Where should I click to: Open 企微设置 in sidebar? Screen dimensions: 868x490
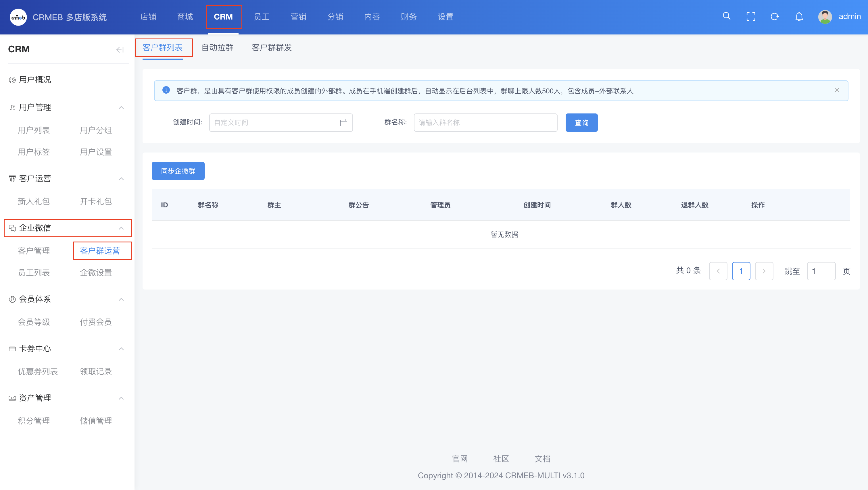(x=96, y=273)
